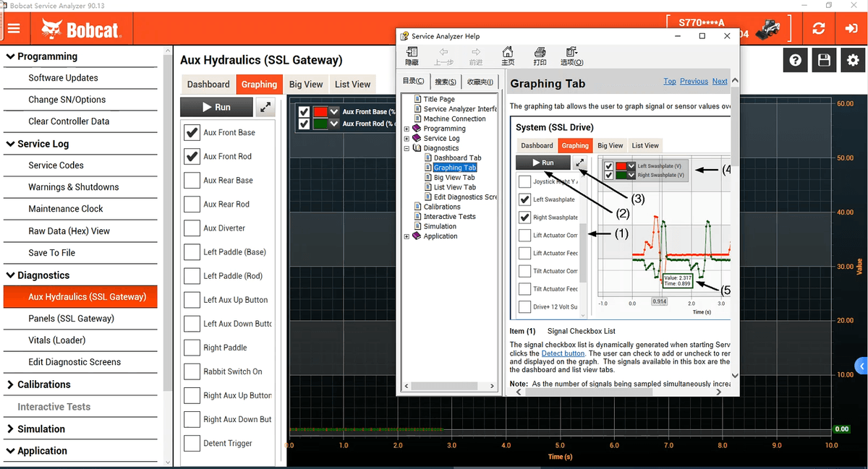Click the Home icon in help toolbar

tap(508, 56)
